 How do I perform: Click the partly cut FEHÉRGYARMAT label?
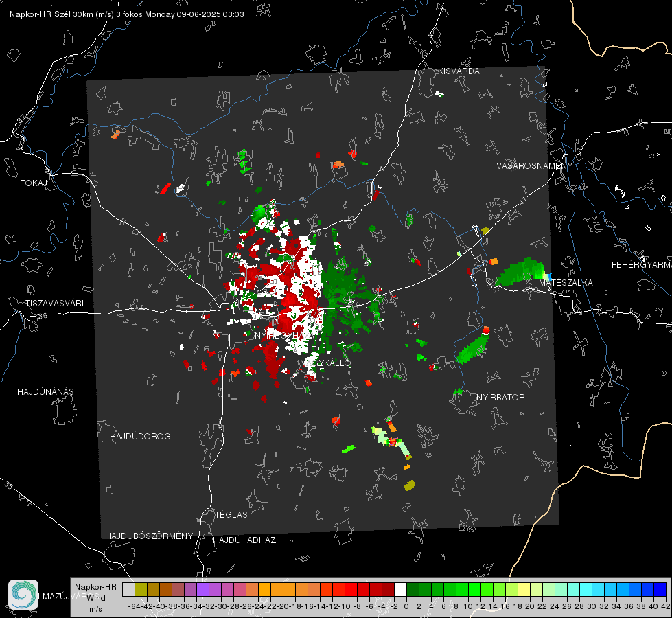coord(641,265)
